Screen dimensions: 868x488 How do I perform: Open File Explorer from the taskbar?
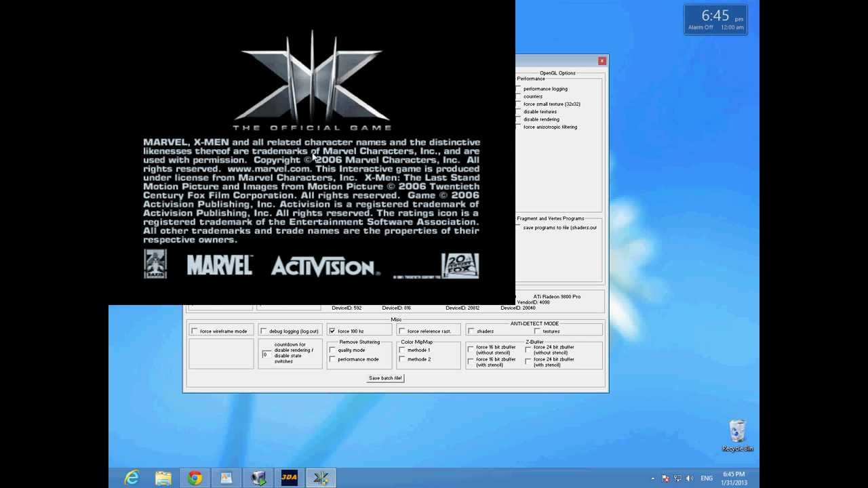pos(163,478)
